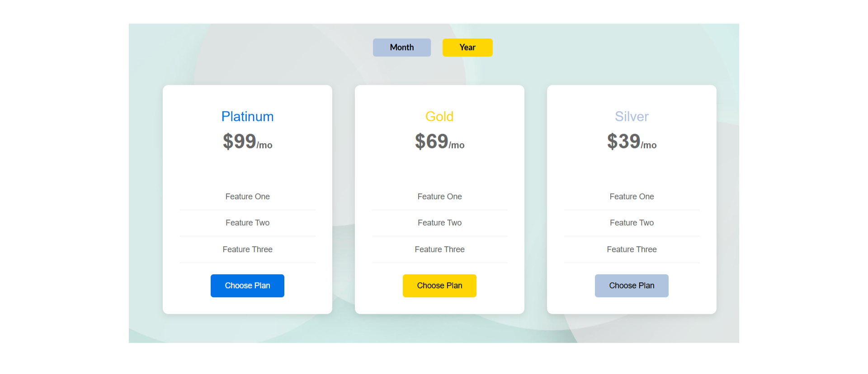Screen dimensions: 868x374
Task: Switch billing to Month
Action: point(401,47)
